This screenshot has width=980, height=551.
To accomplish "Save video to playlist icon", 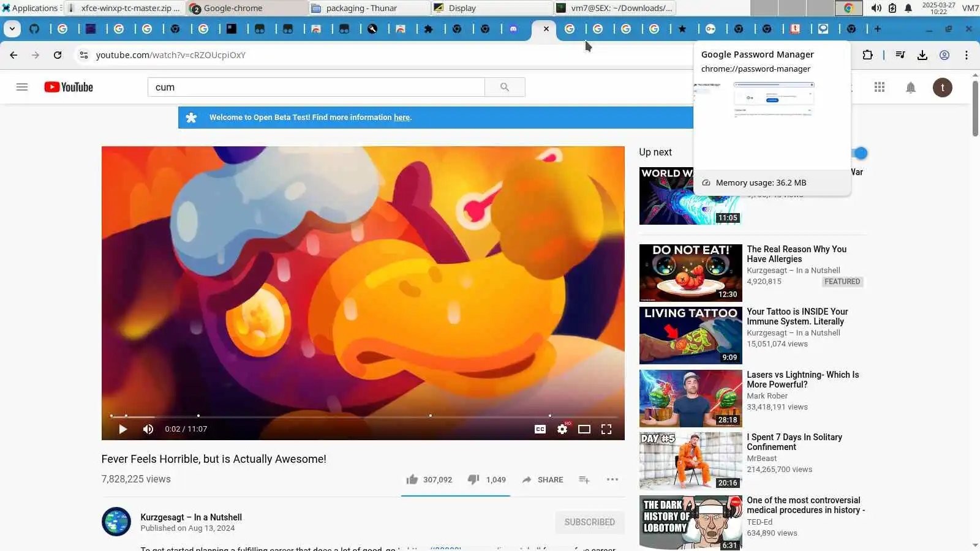I will click(x=584, y=479).
